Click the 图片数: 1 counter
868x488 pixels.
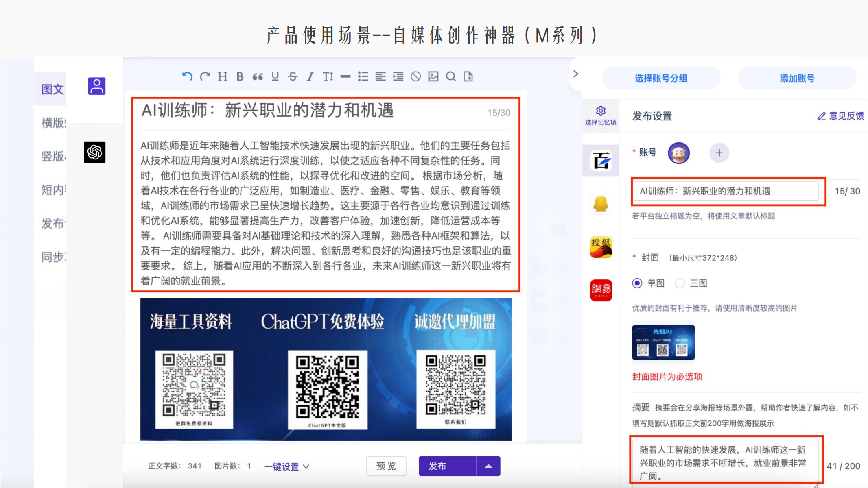233,466
